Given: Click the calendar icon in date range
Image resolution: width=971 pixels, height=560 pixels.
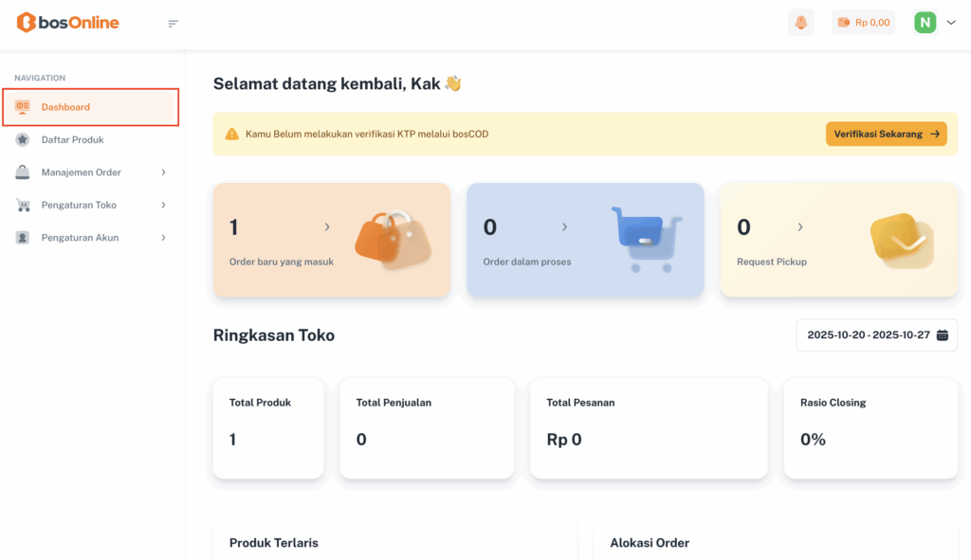Looking at the screenshot, I should click(943, 335).
